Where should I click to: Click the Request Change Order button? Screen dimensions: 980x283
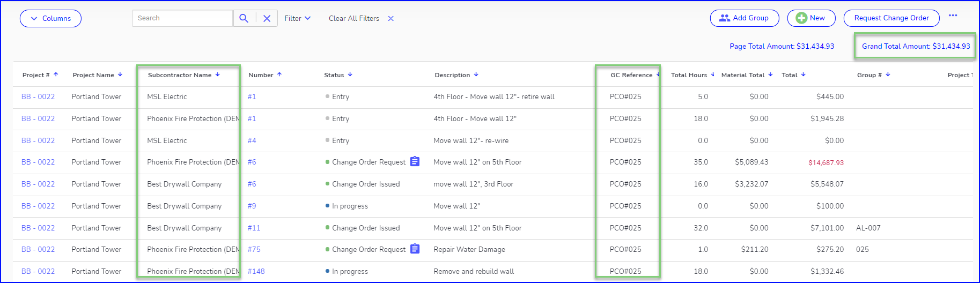(x=891, y=18)
